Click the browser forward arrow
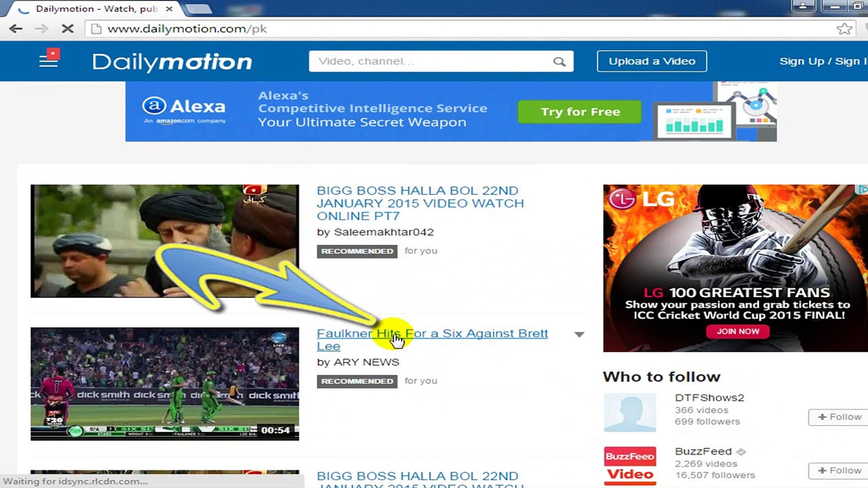Viewport: 868px width, 488px height. point(42,29)
